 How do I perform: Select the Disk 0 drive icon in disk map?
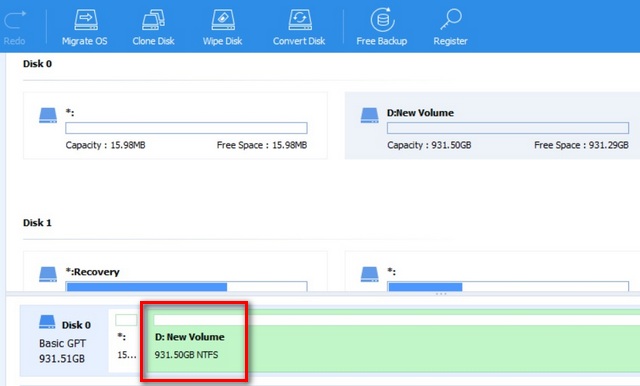click(x=47, y=322)
